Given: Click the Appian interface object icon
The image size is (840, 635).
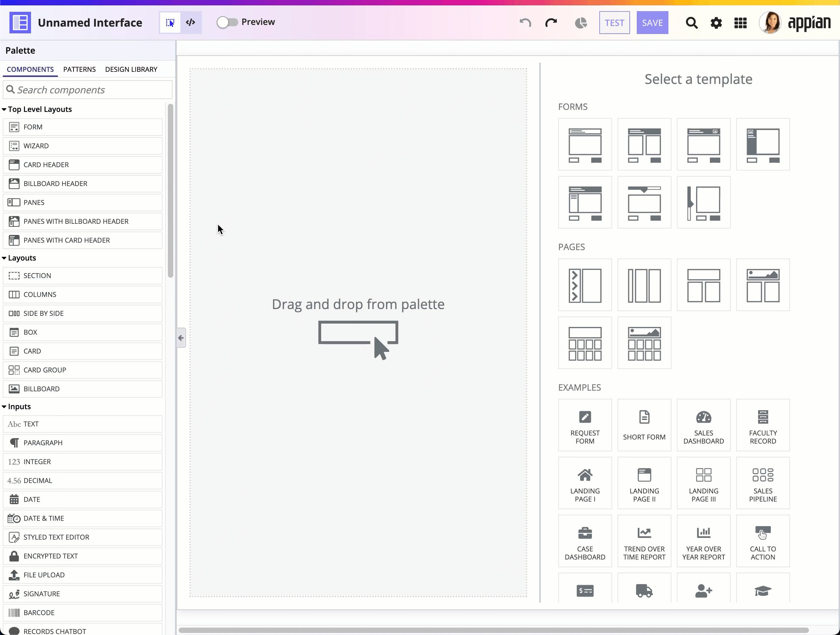Looking at the screenshot, I should click(20, 23).
